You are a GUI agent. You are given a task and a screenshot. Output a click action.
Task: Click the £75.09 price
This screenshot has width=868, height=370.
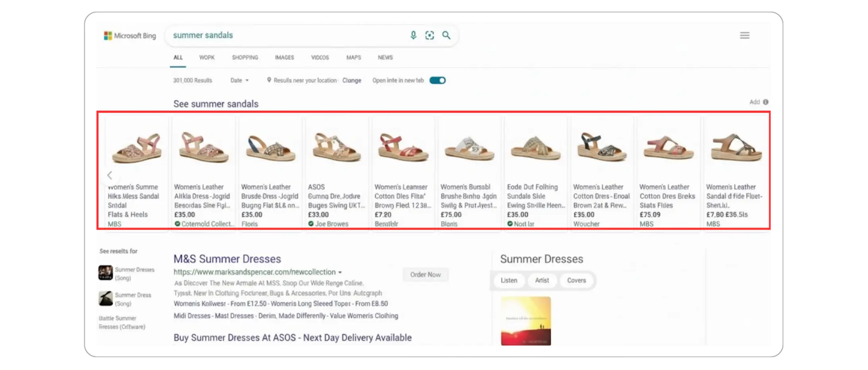[x=650, y=214]
